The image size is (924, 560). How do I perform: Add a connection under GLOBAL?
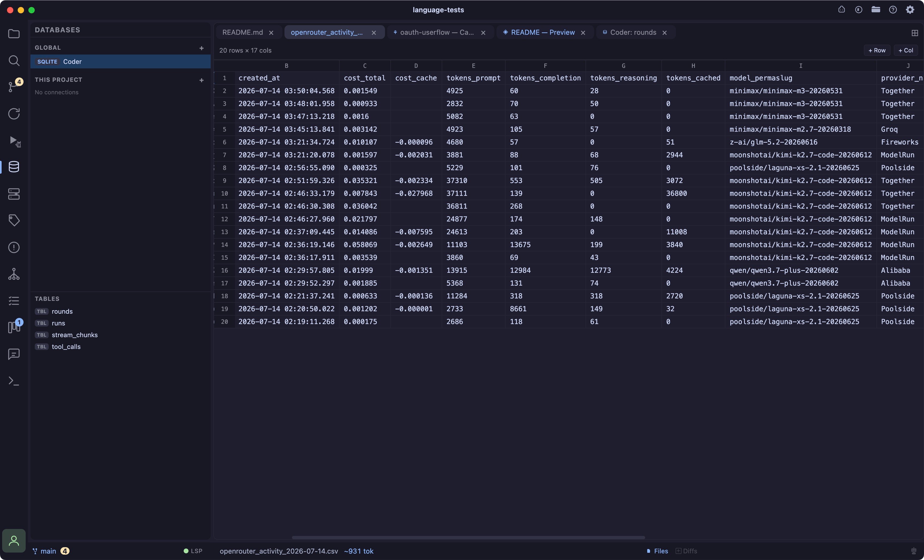click(202, 48)
